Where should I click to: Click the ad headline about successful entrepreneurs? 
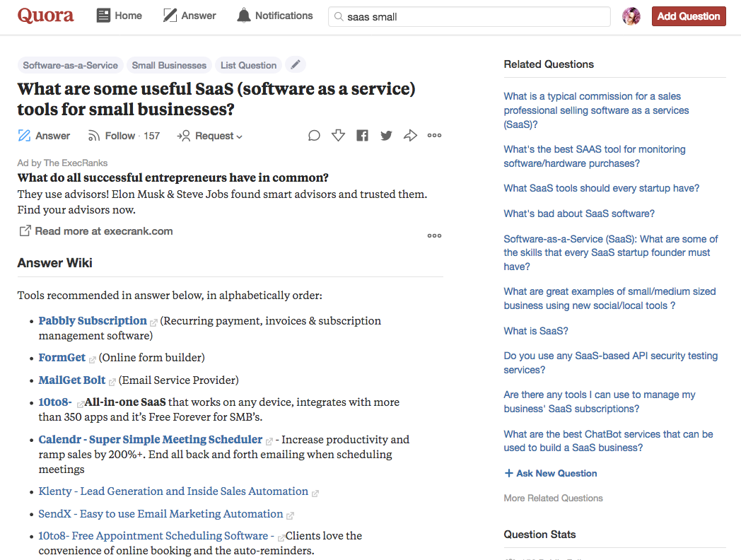(173, 177)
